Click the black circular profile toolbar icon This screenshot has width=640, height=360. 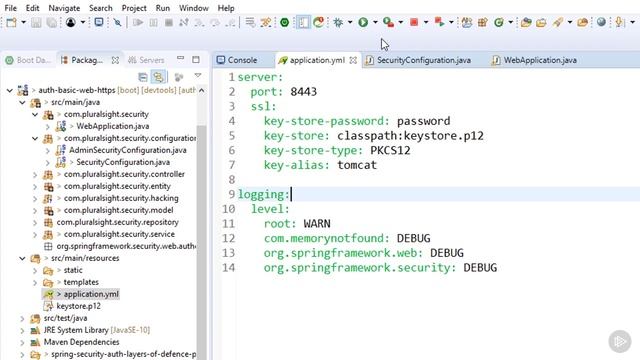[71, 22]
